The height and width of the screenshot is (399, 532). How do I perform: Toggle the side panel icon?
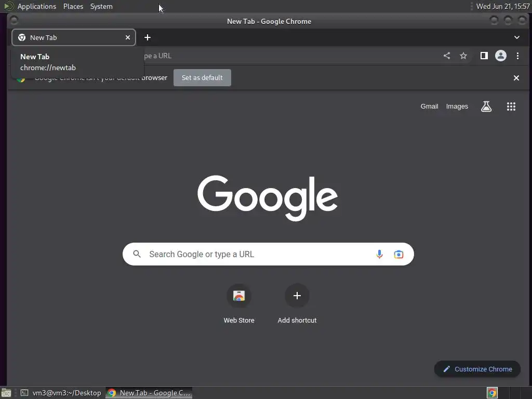(484, 56)
